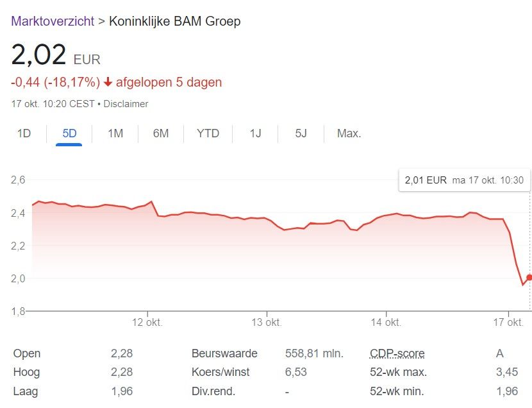Show the YTD chart range
This screenshot has height=408, width=532.
point(208,133)
